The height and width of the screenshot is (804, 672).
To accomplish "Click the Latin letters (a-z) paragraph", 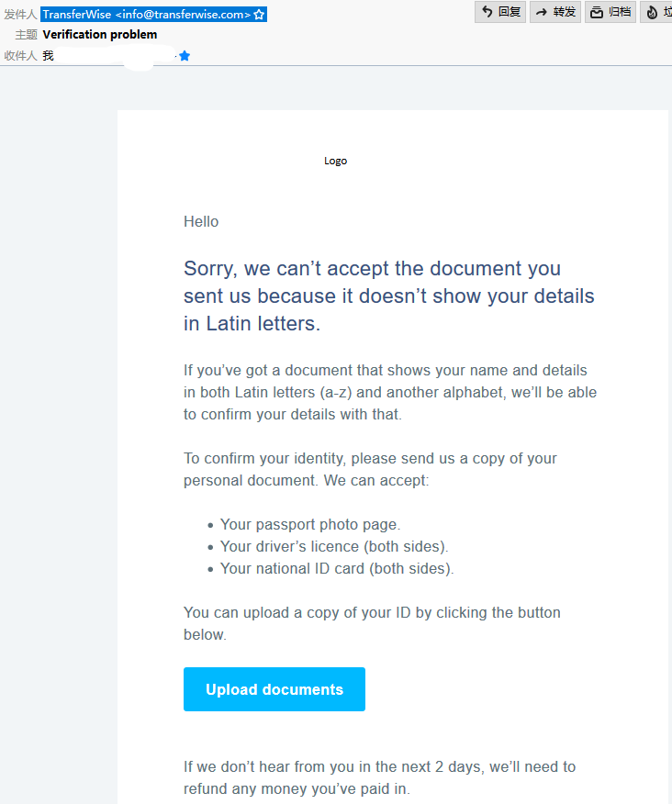I will pos(390,392).
